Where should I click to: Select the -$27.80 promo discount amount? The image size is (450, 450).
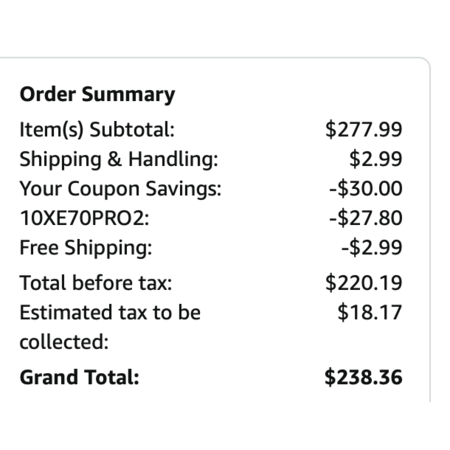coord(366,218)
